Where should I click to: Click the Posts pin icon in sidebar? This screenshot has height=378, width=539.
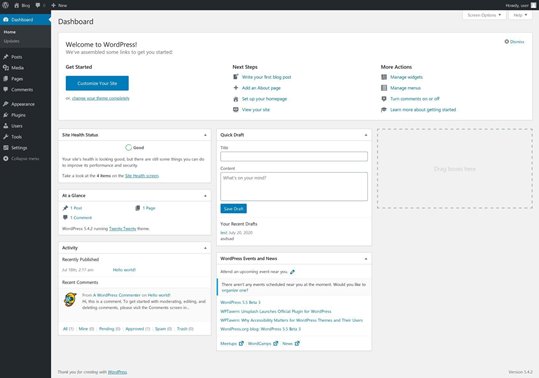(6, 57)
